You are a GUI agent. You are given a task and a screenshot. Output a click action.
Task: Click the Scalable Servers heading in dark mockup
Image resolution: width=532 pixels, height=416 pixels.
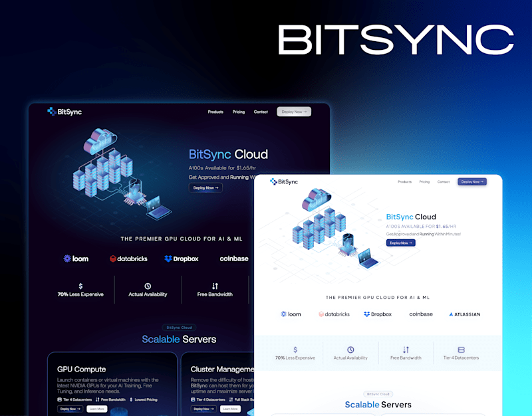click(x=179, y=340)
